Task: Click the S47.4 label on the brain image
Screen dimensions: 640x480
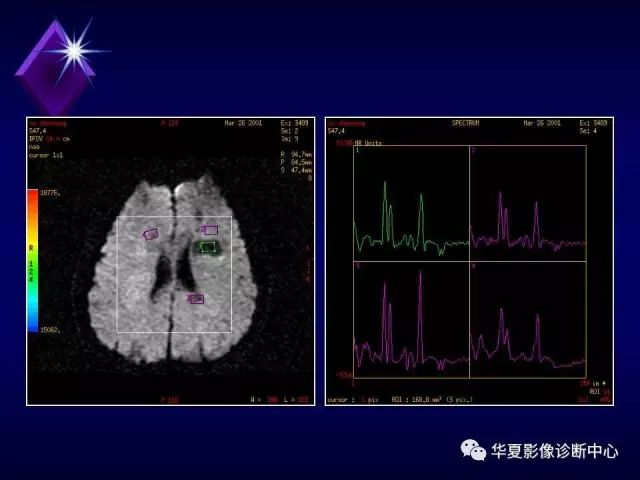Action: (x=38, y=131)
